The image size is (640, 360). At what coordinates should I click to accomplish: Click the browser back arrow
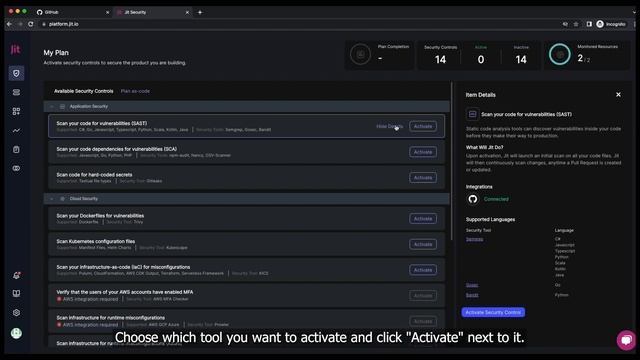pos(9,24)
